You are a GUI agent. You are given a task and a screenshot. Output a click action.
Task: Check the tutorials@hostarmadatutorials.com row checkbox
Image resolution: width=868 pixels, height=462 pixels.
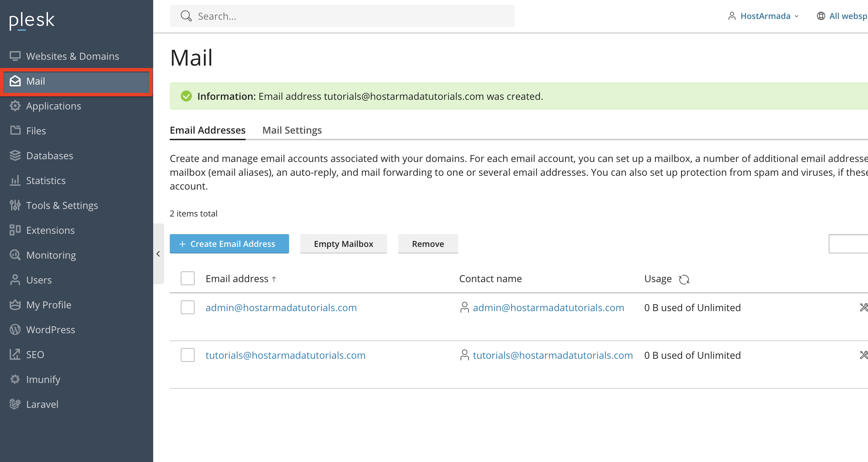tap(188, 355)
